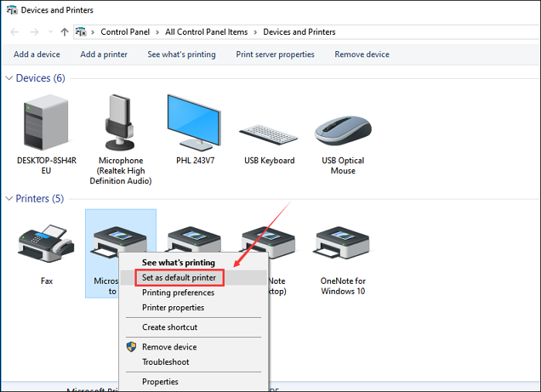Click the PHL 243V7 label

(x=196, y=161)
